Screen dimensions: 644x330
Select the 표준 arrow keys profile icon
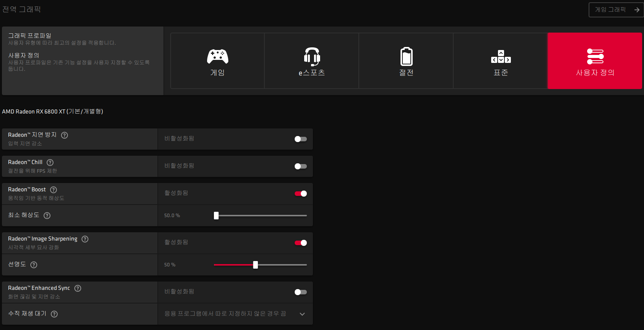pos(501,56)
